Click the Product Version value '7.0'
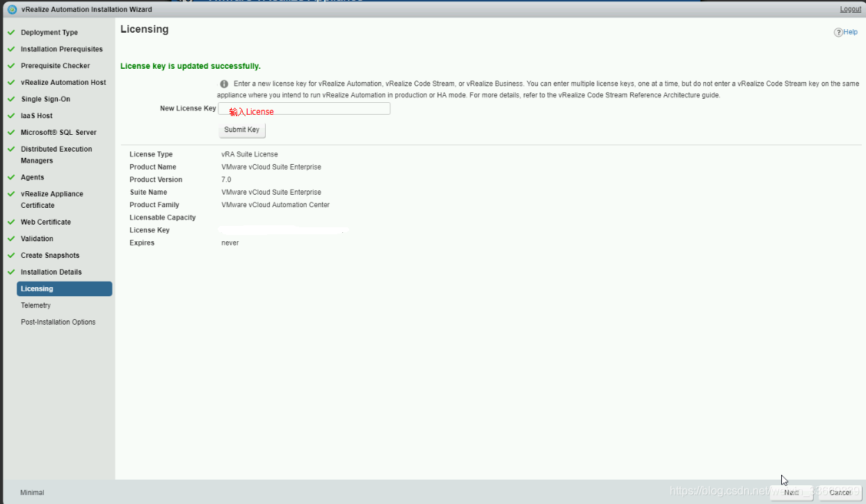 tap(226, 180)
